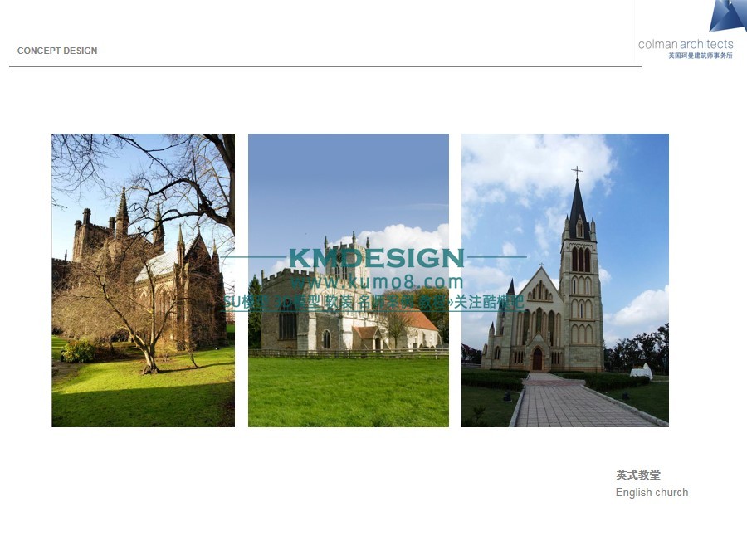Click the KMDESIGN watermark text
Screen dimensions: 747x560
tap(376, 258)
